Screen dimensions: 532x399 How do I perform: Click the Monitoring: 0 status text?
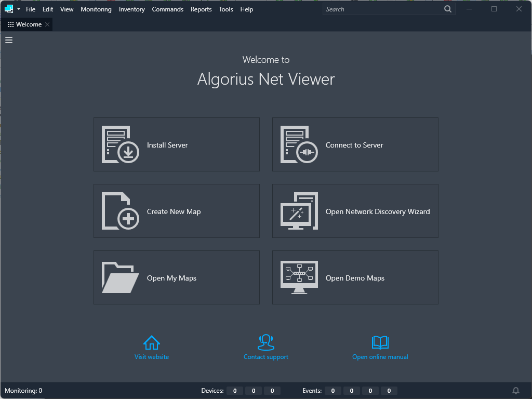point(23,391)
